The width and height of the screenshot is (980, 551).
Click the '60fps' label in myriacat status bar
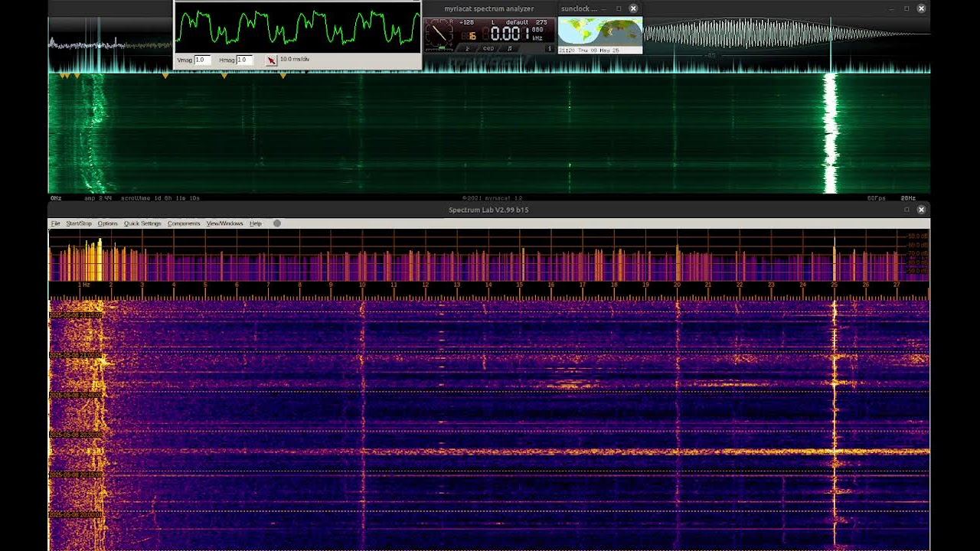[x=877, y=198]
